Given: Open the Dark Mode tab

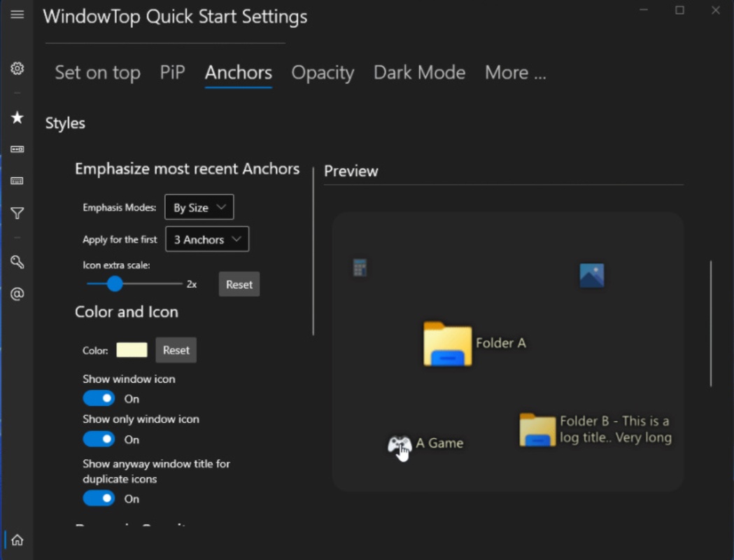Looking at the screenshot, I should pyautogui.click(x=419, y=73).
